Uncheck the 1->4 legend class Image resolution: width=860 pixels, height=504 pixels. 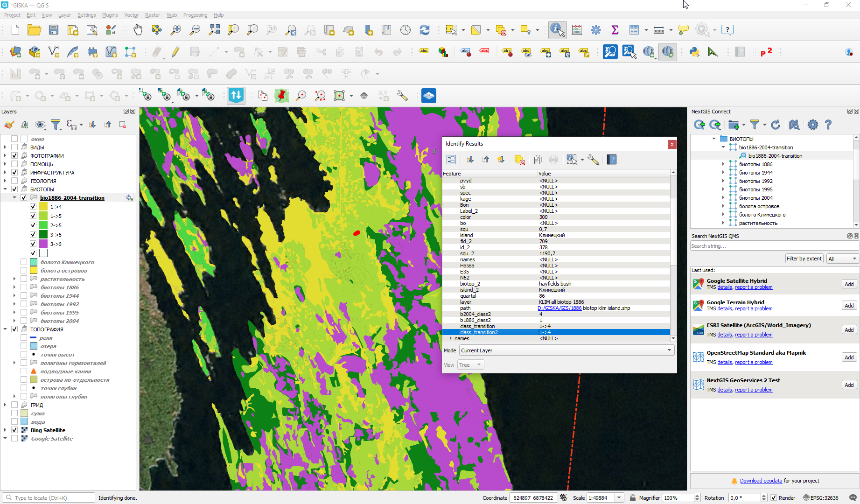click(33, 207)
